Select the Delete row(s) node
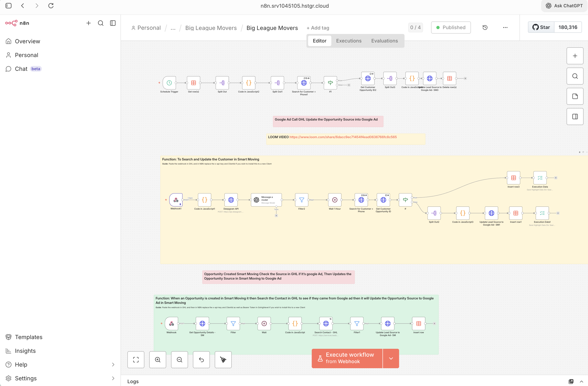 click(449, 78)
